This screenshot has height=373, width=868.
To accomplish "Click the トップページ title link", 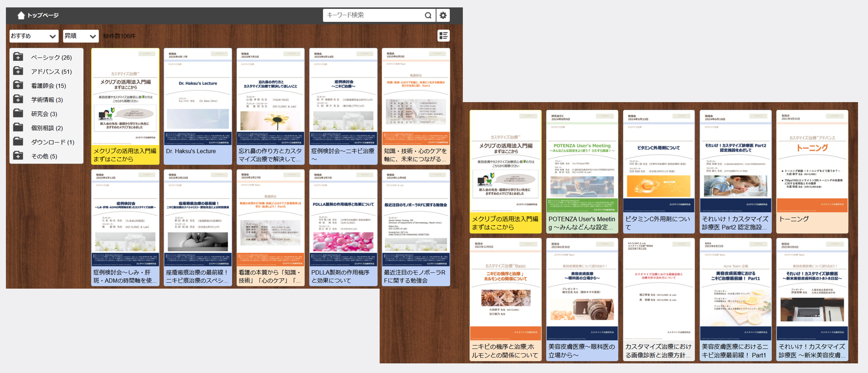I will pyautogui.click(x=43, y=15).
